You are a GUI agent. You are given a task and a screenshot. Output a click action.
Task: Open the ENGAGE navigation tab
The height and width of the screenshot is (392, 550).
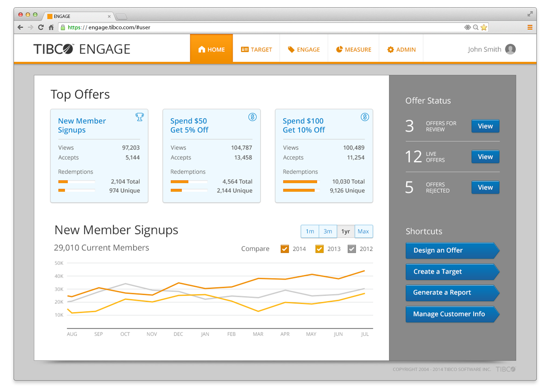pyautogui.click(x=304, y=49)
